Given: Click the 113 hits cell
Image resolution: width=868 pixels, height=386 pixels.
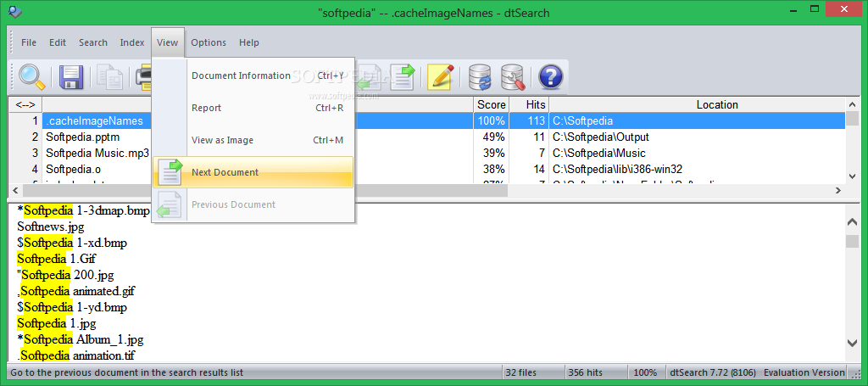Looking at the screenshot, I should point(529,120).
